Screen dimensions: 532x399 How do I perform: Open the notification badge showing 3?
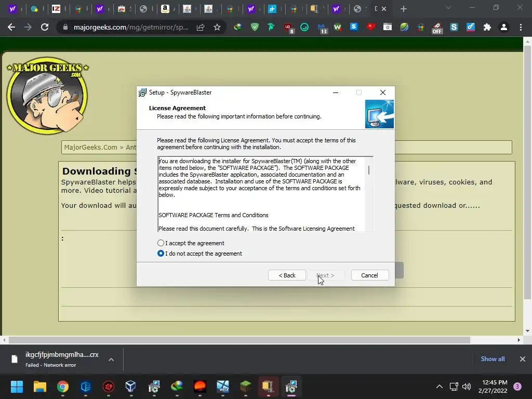517,387
